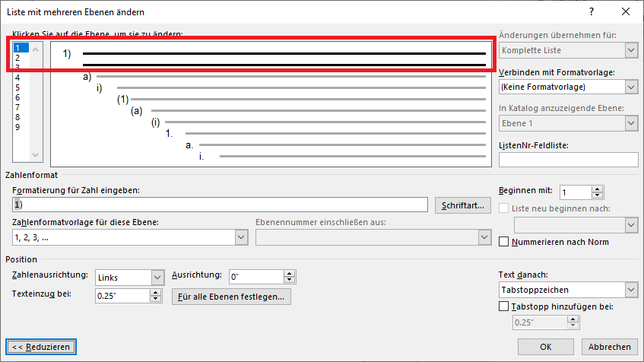Click the (a) level in the preview

point(136,110)
